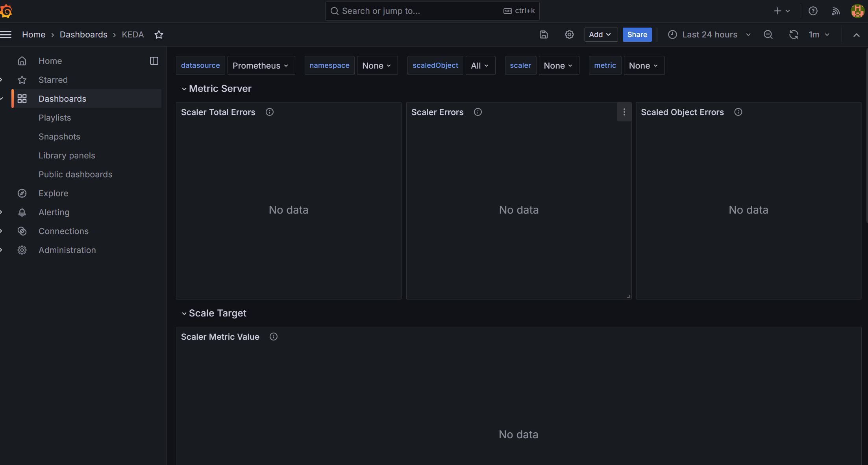Save the dashboard via disk icon
This screenshot has width=868, height=465.
[x=544, y=35]
